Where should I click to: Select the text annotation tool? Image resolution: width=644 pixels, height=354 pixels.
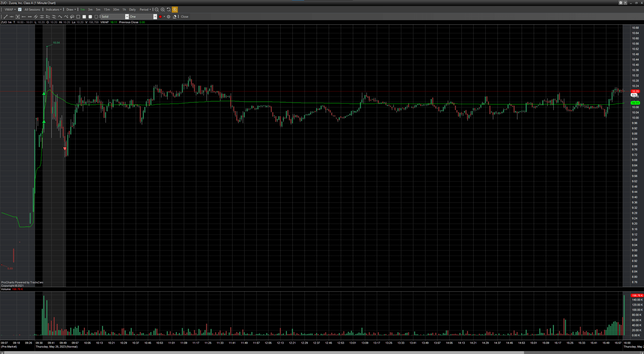(x=17, y=17)
